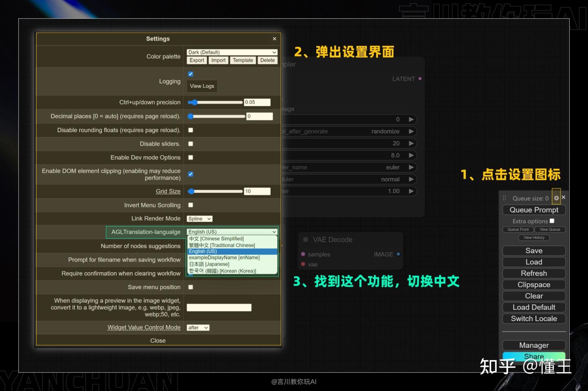This screenshot has height=391, width=588.
Task: Open View History
Action: (x=534, y=238)
